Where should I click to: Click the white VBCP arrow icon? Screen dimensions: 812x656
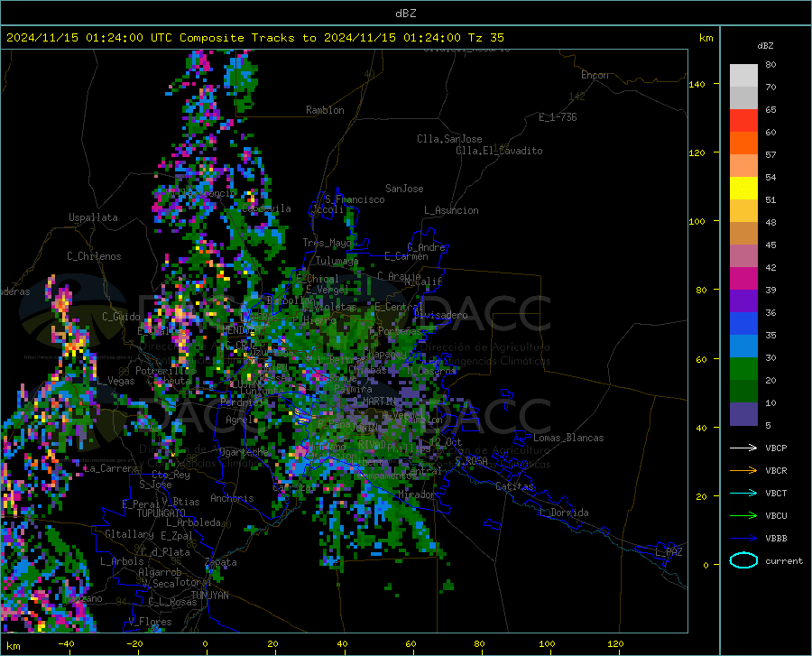[743, 448]
